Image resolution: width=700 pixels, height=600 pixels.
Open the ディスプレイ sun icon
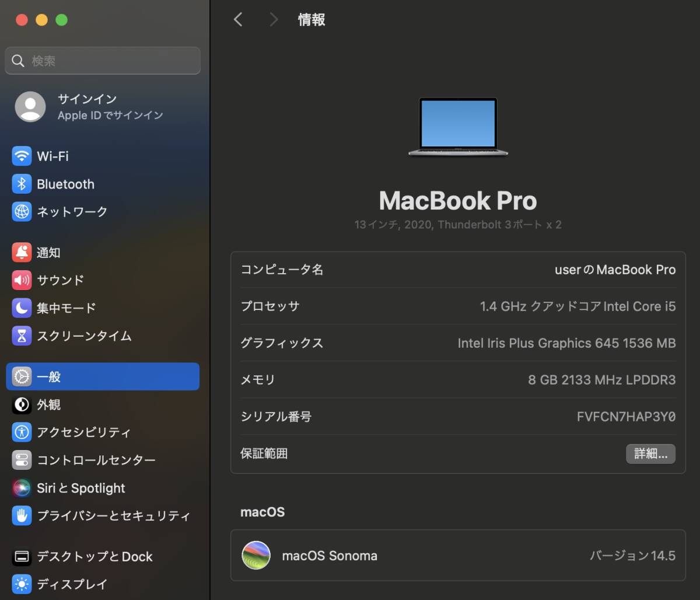click(22, 584)
